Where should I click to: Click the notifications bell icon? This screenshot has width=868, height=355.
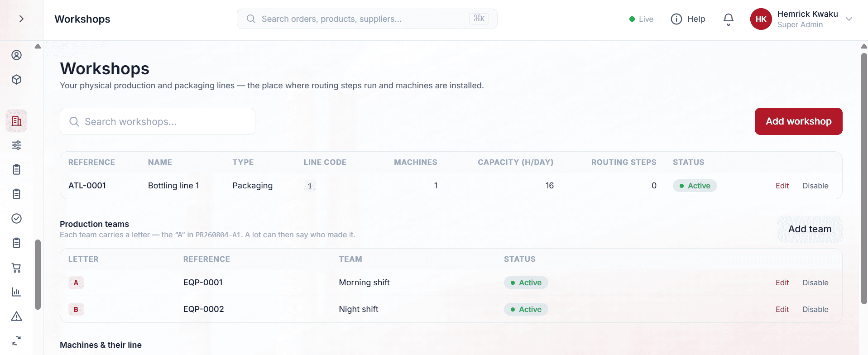(x=728, y=19)
